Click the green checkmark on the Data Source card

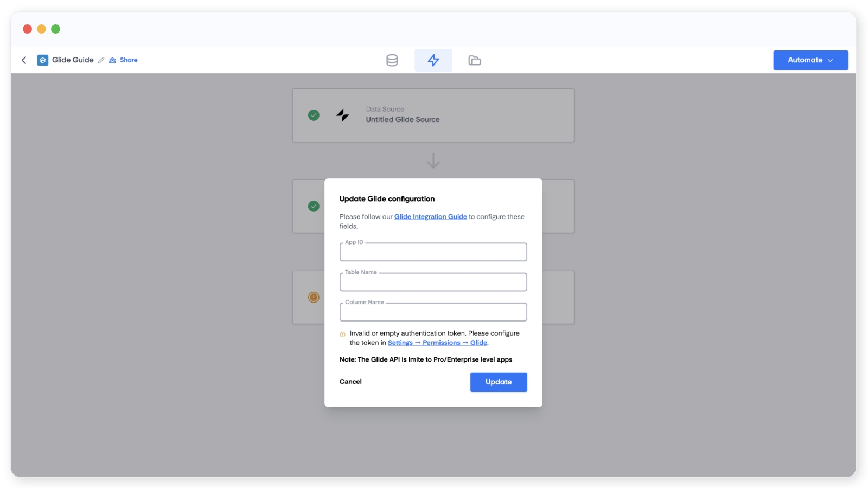(x=314, y=115)
